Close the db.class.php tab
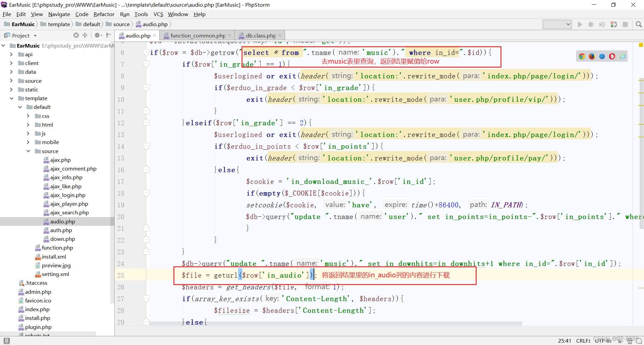644x345 pixels. pos(280,35)
